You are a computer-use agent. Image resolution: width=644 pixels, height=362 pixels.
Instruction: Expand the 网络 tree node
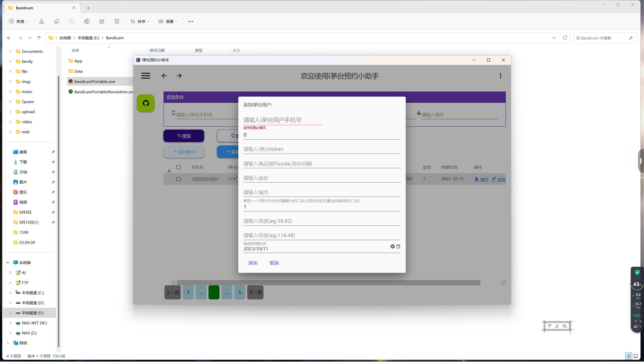coord(8,343)
